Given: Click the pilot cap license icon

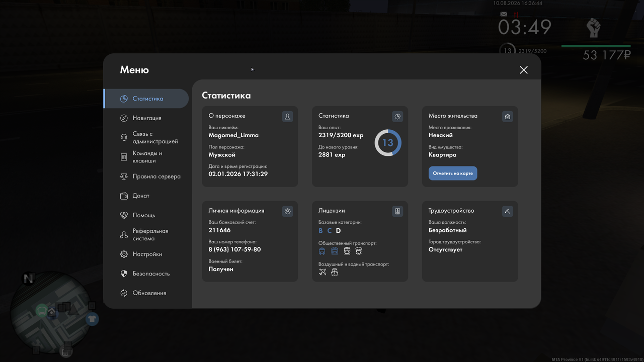Looking at the screenshot, I should [x=359, y=251].
